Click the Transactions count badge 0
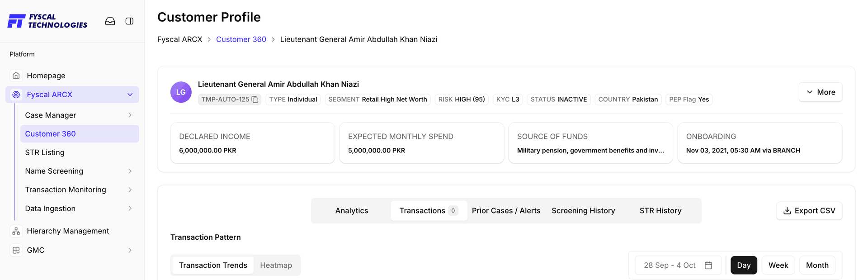Screen dimensions: 868x280 point(453,211)
